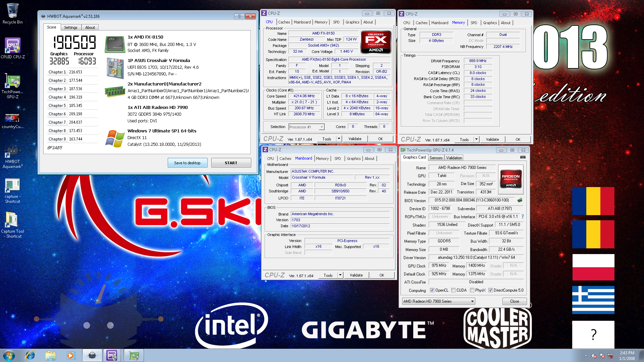644x362 pixels.
Task: Click the AMD FX processor logo in CPU-Z
Action: tap(376, 42)
